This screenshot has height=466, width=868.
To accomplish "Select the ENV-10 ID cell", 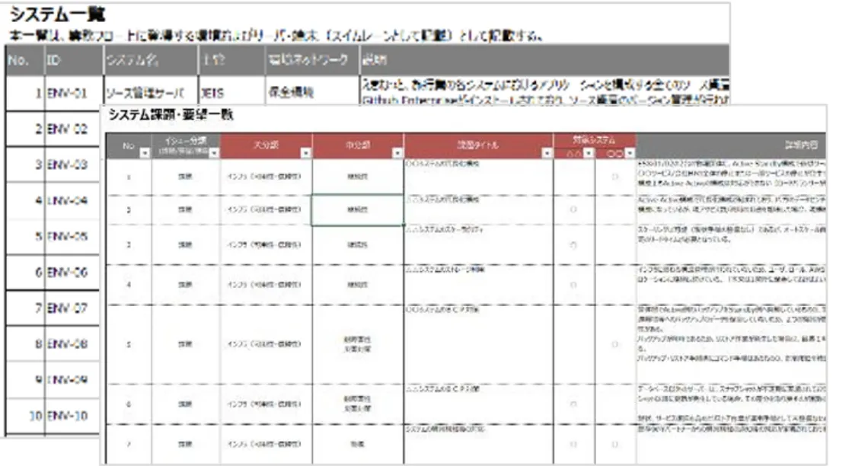I will (x=72, y=416).
